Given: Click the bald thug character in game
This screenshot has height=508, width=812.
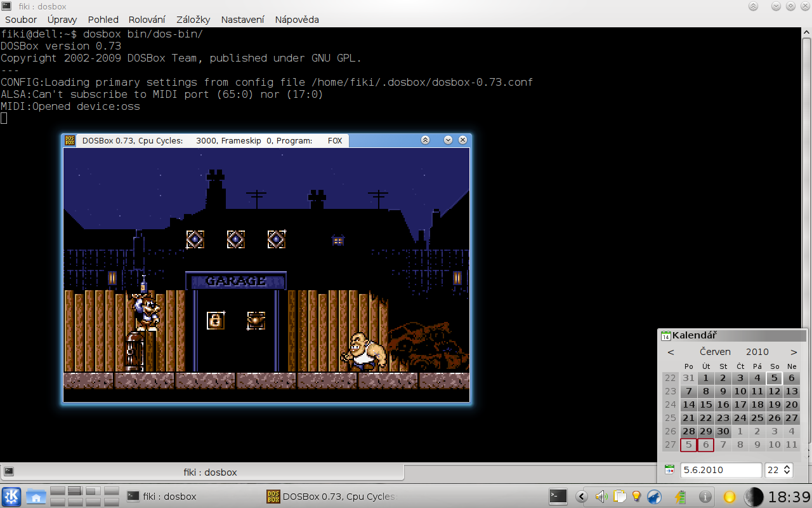Looking at the screenshot, I should [x=364, y=351].
